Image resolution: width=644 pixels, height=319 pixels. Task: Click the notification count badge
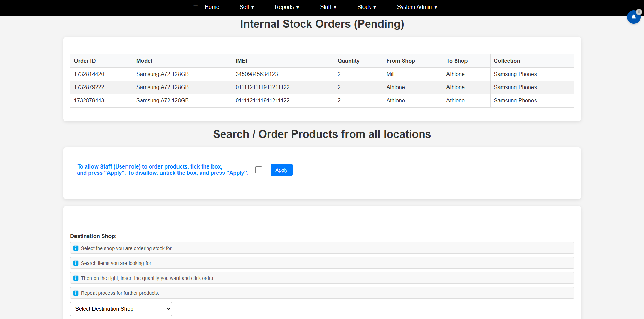click(639, 12)
